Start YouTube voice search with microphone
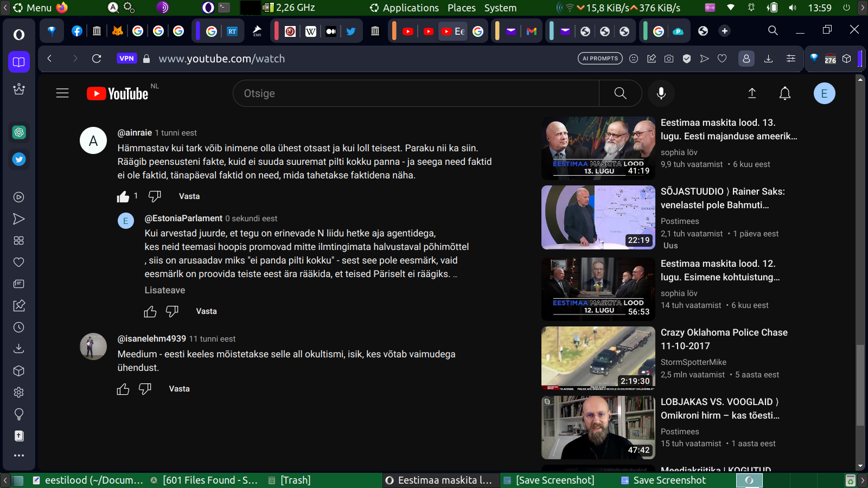Screen dimensions: 868x488 tap(661, 93)
